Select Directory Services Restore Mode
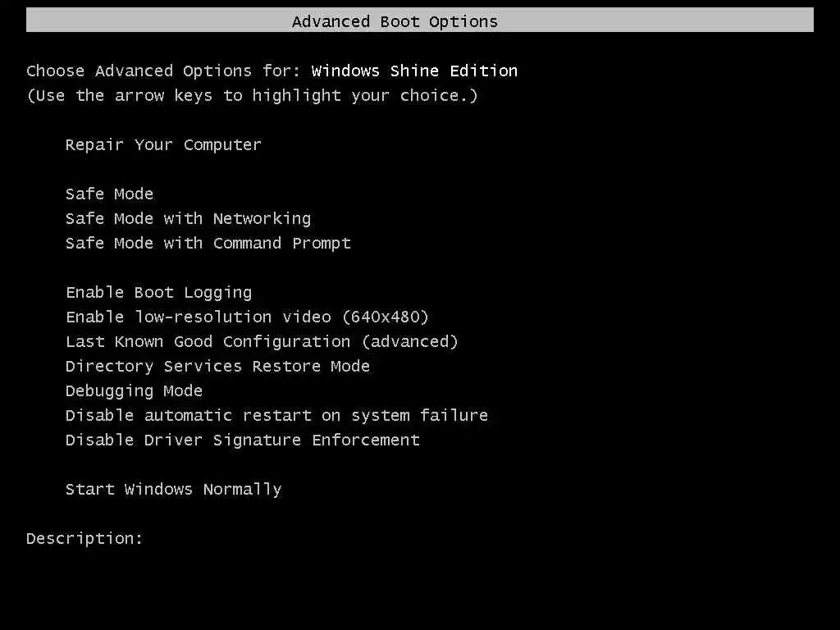This screenshot has width=840, height=630. (217, 367)
